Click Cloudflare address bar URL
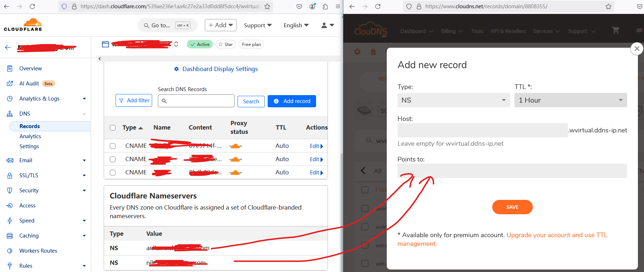Screen dimensions: 644x272 (x=170, y=6)
